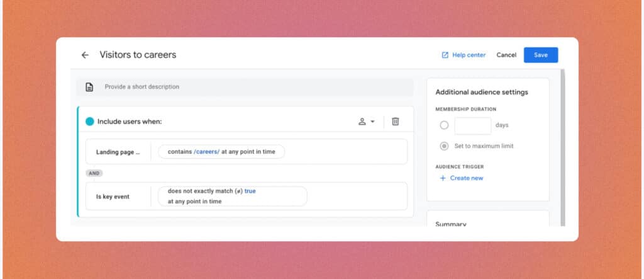Click the teal Include users indicator circle
Image resolution: width=644 pixels, height=279 pixels.
coord(89,122)
